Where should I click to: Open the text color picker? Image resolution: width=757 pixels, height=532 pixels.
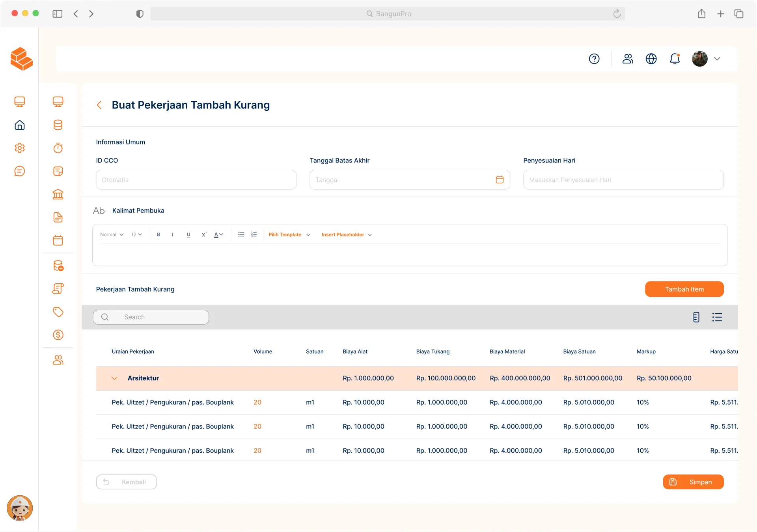[x=218, y=234]
